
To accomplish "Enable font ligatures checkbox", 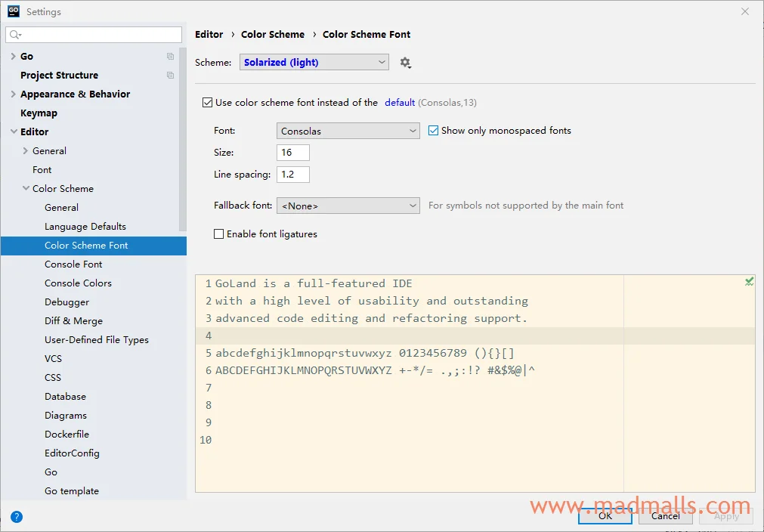I will coord(219,234).
